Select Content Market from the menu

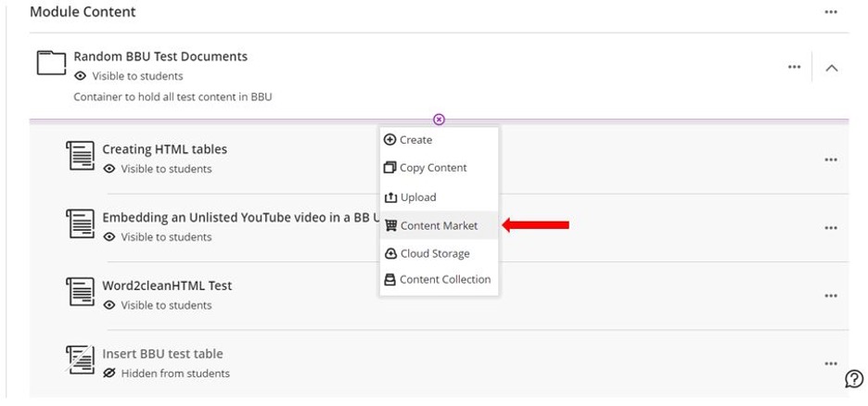[x=439, y=225]
